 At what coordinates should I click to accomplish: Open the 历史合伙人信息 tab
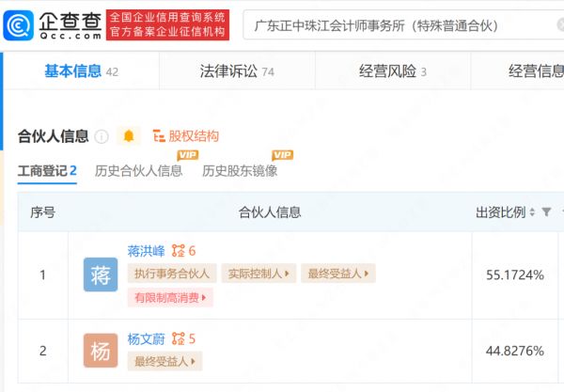tap(138, 170)
